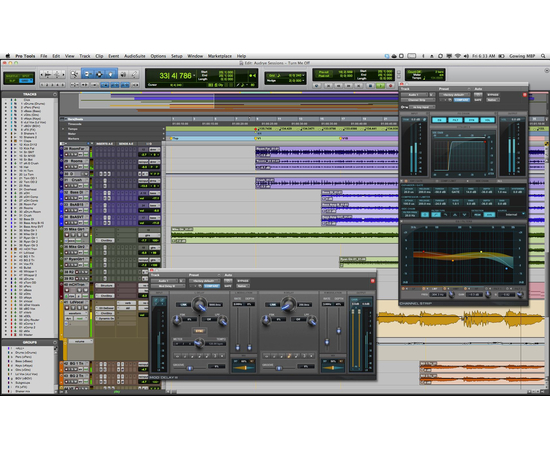This screenshot has height=450, width=550.
Task: Open the Spotlight search icon
Action: click(x=543, y=56)
